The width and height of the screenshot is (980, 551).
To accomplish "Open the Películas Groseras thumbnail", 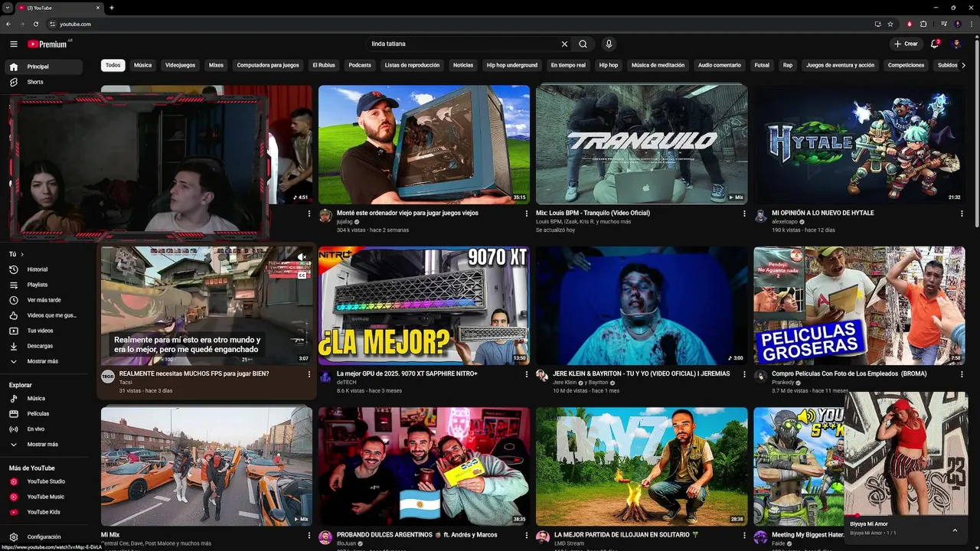I will [859, 305].
